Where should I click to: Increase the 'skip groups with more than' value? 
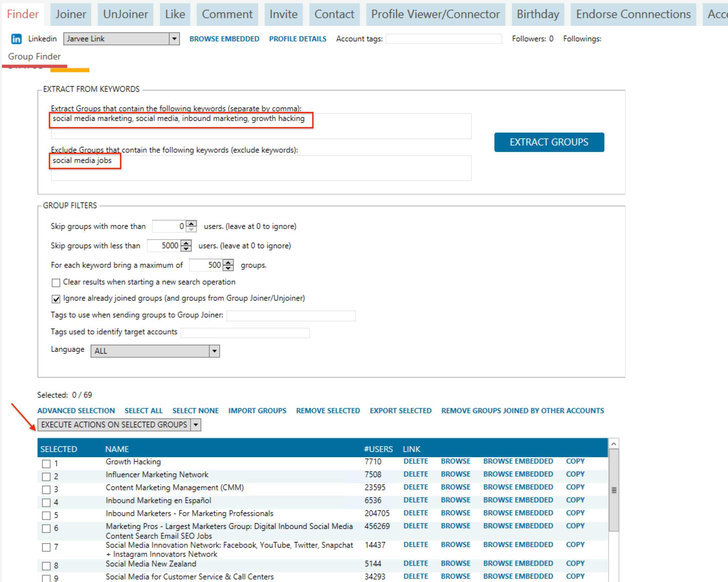coord(192,223)
